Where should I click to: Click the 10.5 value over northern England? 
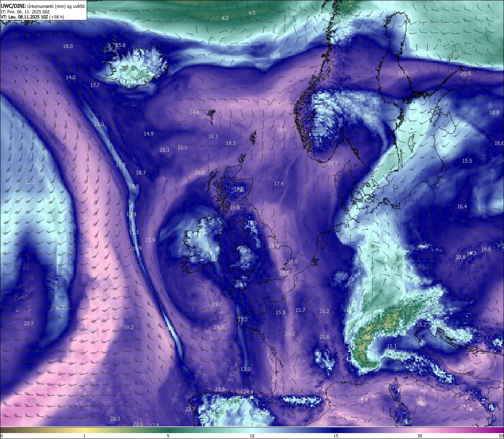click(x=252, y=222)
